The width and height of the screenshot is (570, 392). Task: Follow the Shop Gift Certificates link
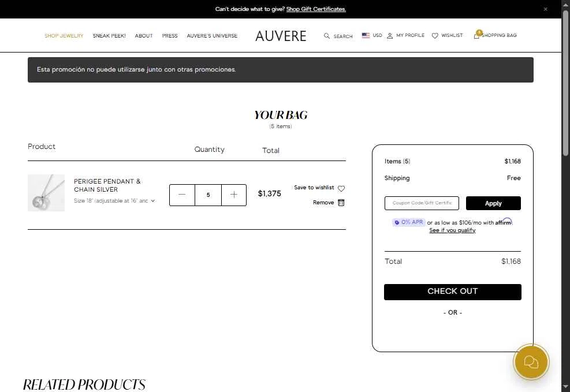[x=316, y=9]
